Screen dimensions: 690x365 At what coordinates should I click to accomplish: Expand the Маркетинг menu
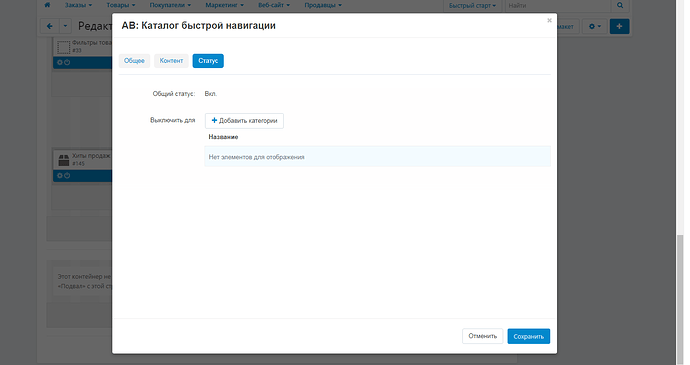224,5
